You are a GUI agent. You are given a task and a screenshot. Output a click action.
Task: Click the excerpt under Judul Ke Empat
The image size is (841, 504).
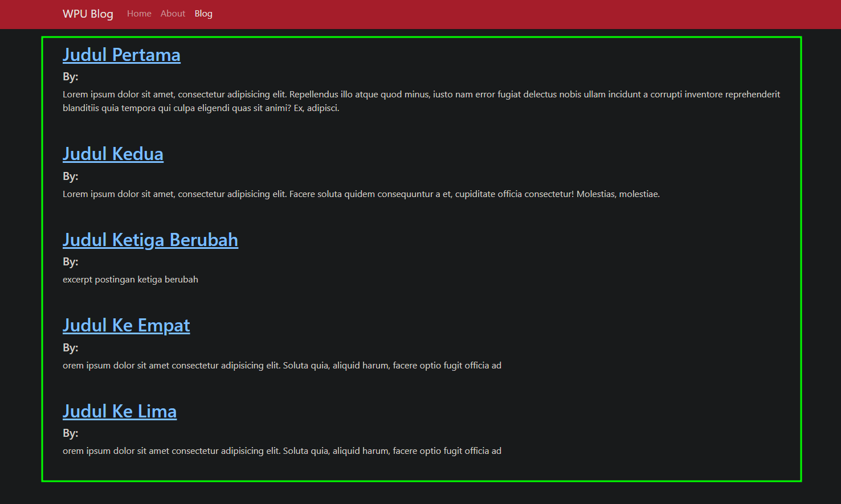tap(282, 366)
